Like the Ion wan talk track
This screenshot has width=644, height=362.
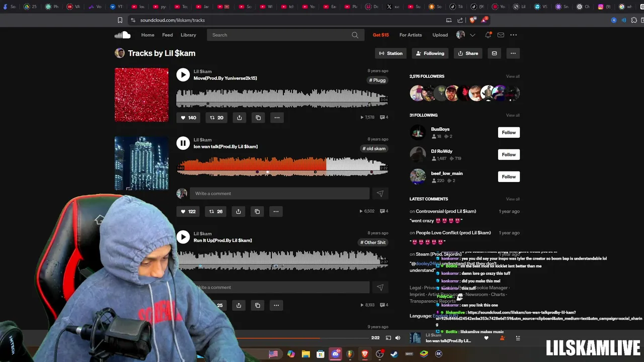pos(188,212)
